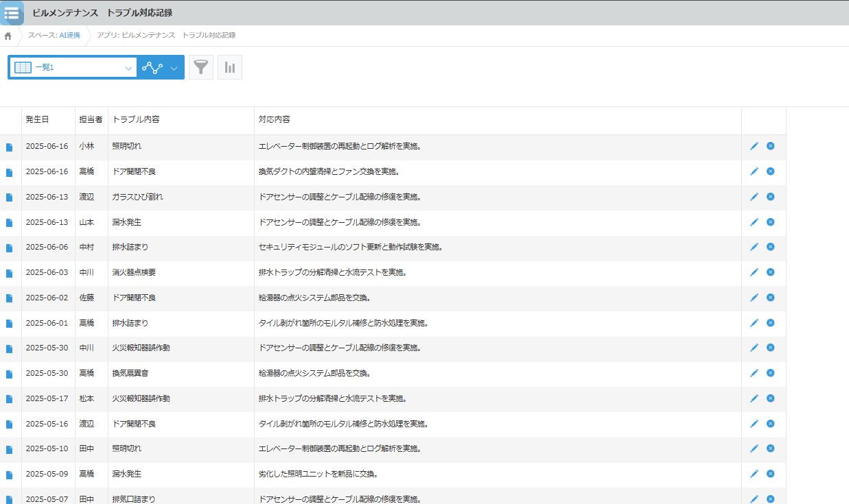Open dropdown arrow beside the graph icon
849x504 pixels.
(x=174, y=68)
